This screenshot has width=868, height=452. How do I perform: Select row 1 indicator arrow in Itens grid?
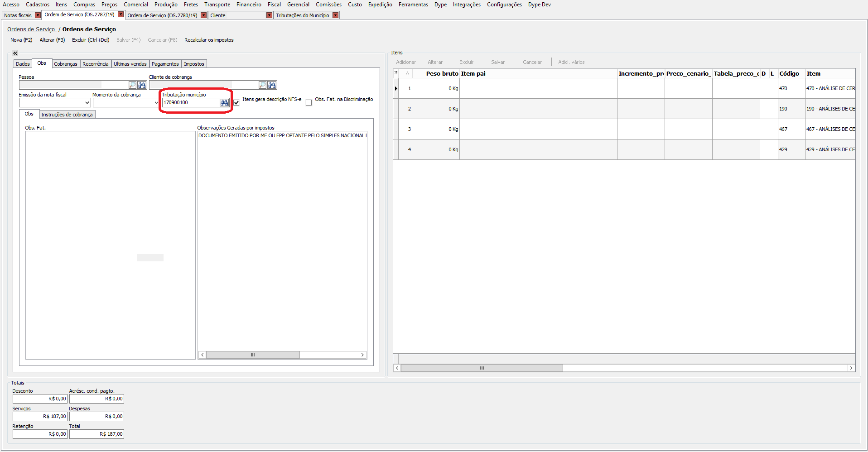(x=396, y=88)
